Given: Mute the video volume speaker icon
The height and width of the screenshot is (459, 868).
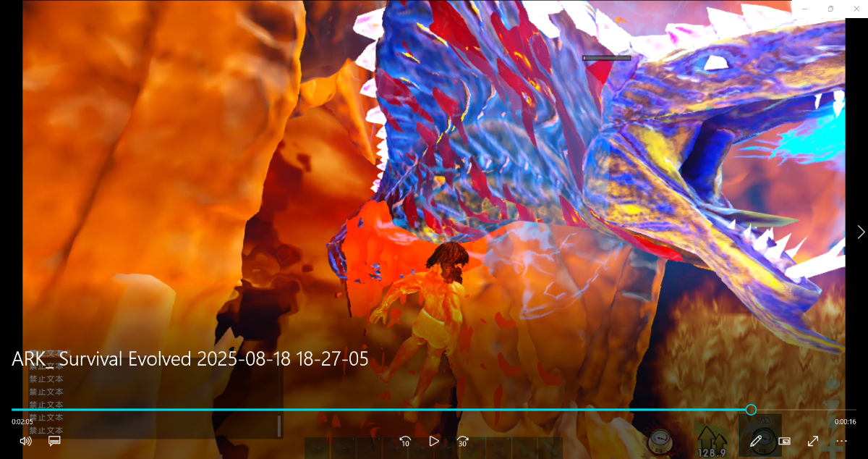Looking at the screenshot, I should point(25,440).
